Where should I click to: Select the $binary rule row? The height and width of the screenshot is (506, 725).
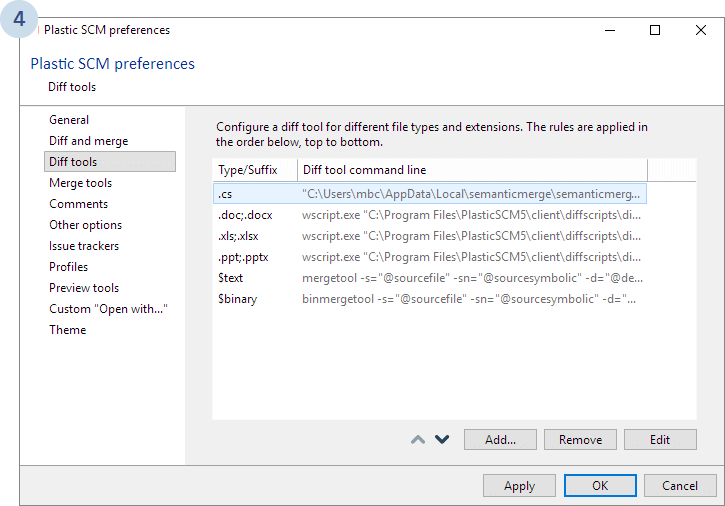click(x=430, y=299)
